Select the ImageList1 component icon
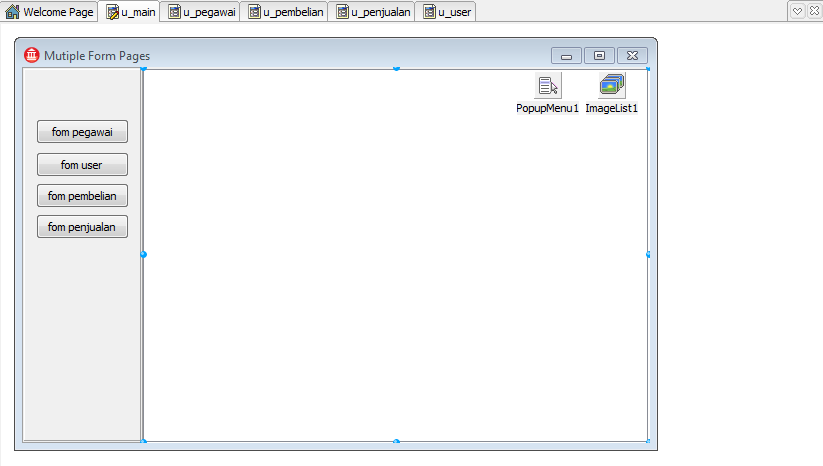The height and width of the screenshot is (466, 823). [611, 86]
